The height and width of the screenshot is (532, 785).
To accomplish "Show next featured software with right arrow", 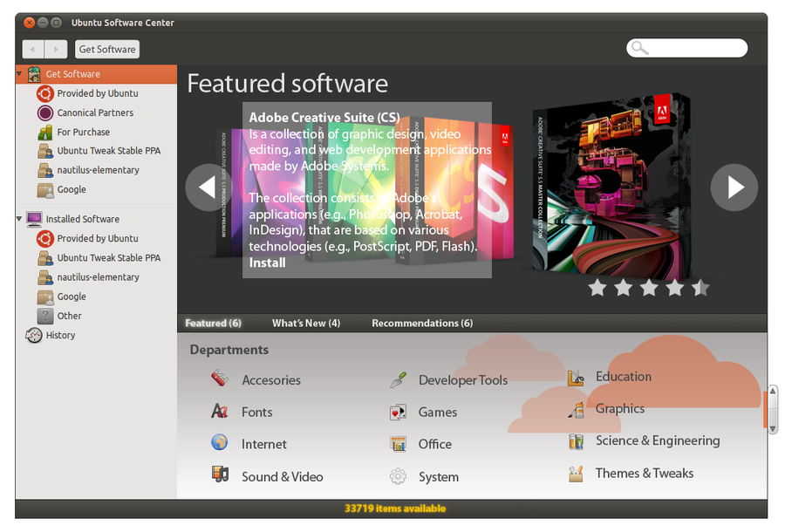I will (x=734, y=188).
